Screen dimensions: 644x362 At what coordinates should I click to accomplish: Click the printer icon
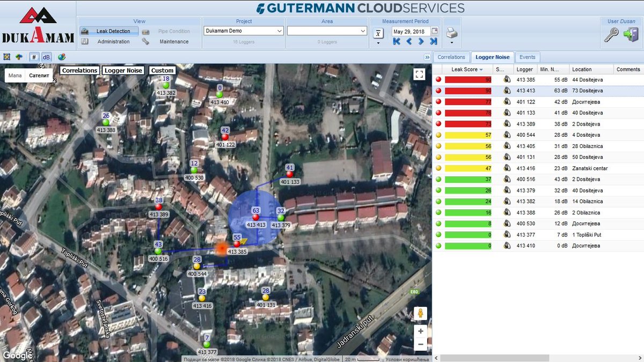click(x=452, y=33)
